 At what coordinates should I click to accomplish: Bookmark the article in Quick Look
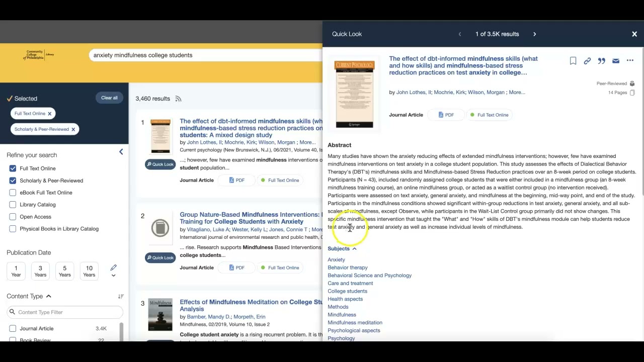click(573, 61)
